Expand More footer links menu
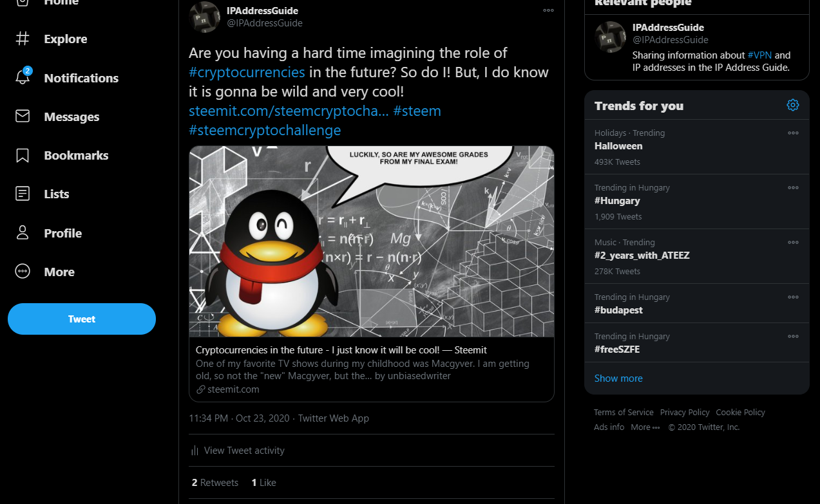Image resolution: width=820 pixels, height=504 pixels. tap(645, 427)
